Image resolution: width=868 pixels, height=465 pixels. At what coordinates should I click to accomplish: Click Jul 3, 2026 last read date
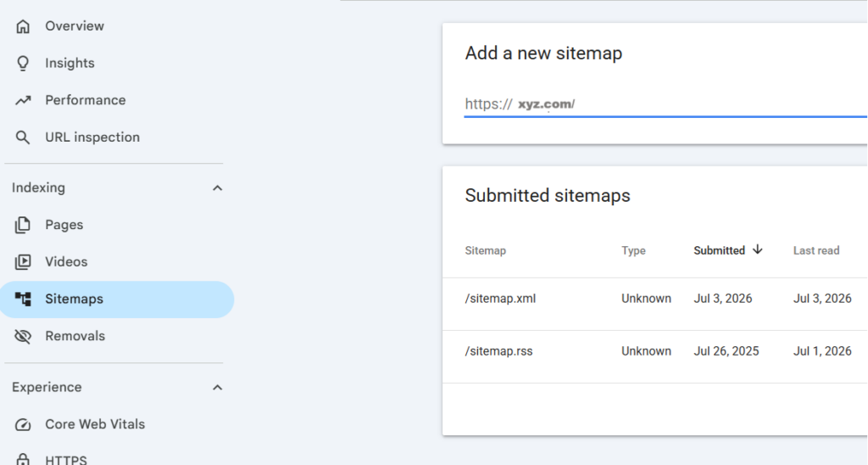(x=822, y=298)
